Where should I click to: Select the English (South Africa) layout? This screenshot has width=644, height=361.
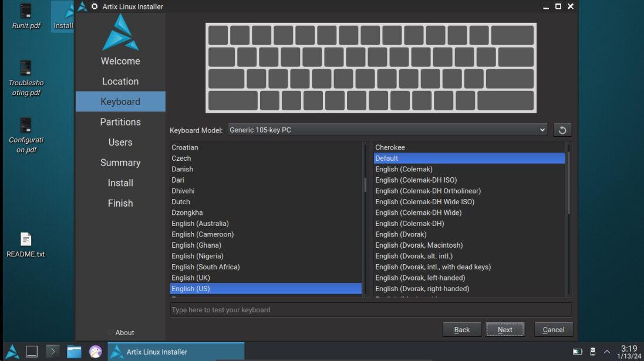[x=266, y=267]
